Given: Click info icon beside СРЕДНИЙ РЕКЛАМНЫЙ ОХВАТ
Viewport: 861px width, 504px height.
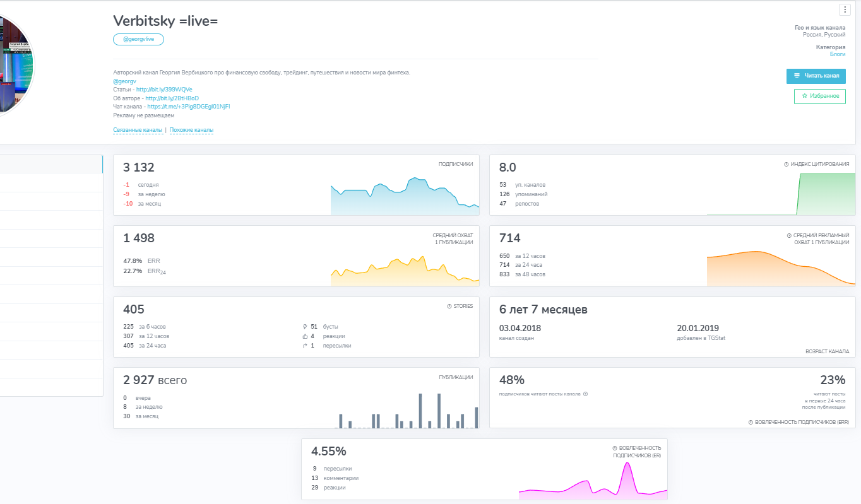Looking at the screenshot, I should 790,235.
